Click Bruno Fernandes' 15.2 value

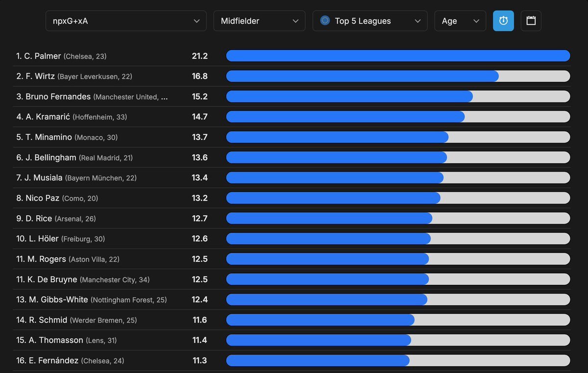tap(200, 97)
